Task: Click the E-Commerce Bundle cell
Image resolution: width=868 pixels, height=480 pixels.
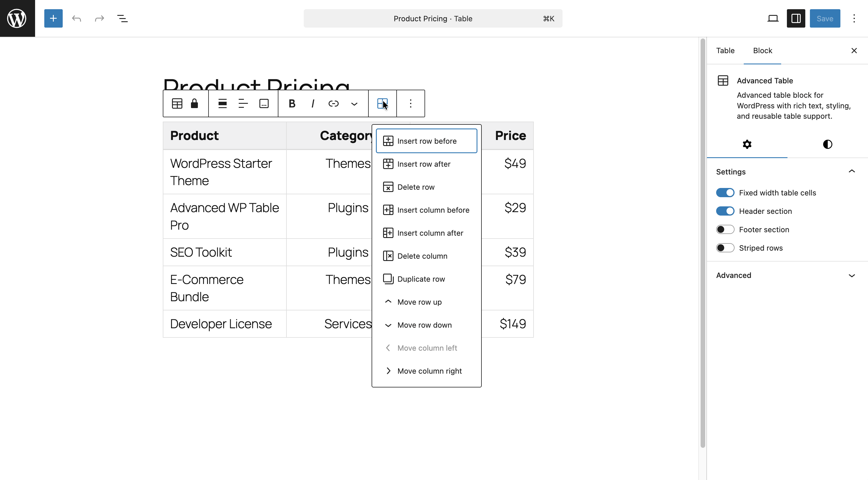Action: click(x=225, y=288)
